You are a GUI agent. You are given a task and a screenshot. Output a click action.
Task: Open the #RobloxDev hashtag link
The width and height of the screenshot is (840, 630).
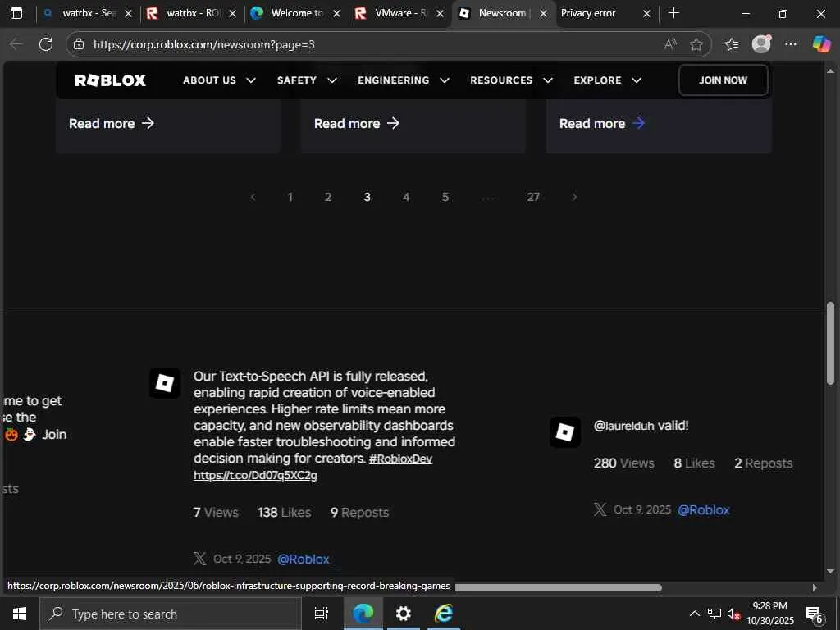tap(400, 459)
